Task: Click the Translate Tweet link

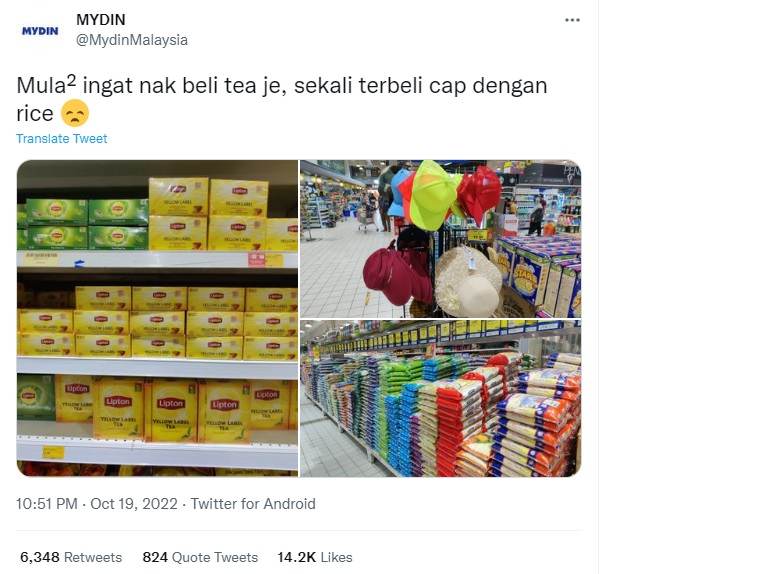Action: coord(61,138)
